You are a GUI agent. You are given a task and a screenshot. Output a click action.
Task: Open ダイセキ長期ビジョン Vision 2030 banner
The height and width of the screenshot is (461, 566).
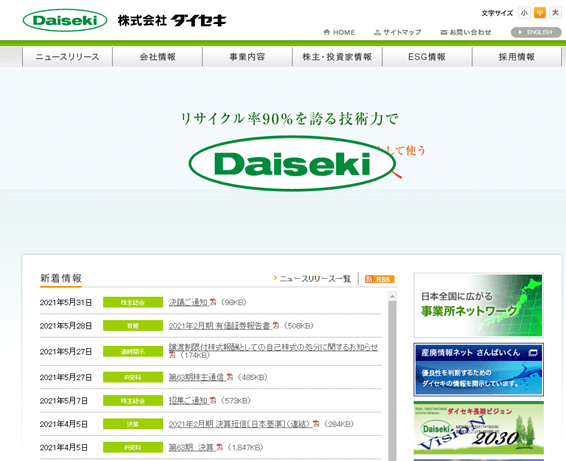click(x=478, y=428)
